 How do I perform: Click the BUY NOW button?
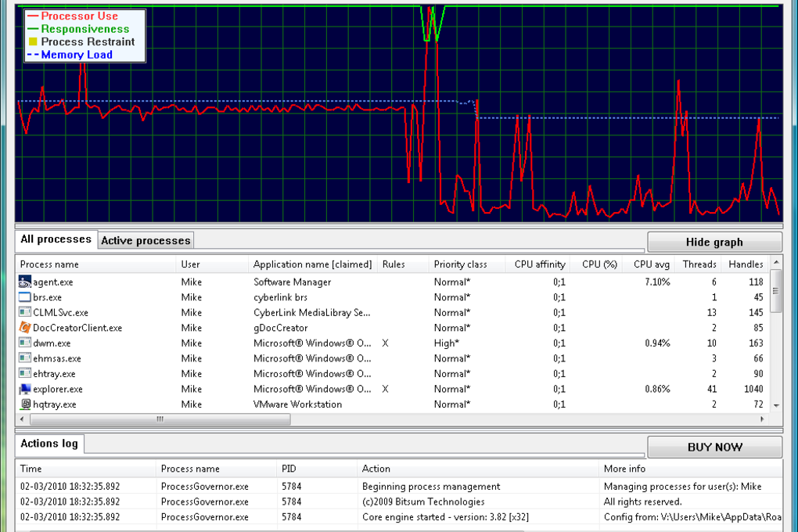(714, 448)
